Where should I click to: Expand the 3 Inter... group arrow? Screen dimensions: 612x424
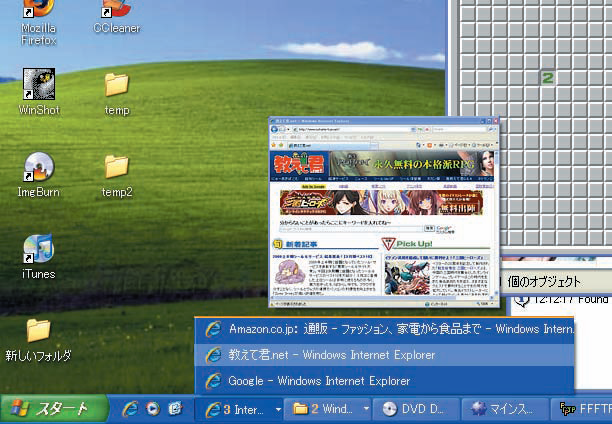point(278,409)
